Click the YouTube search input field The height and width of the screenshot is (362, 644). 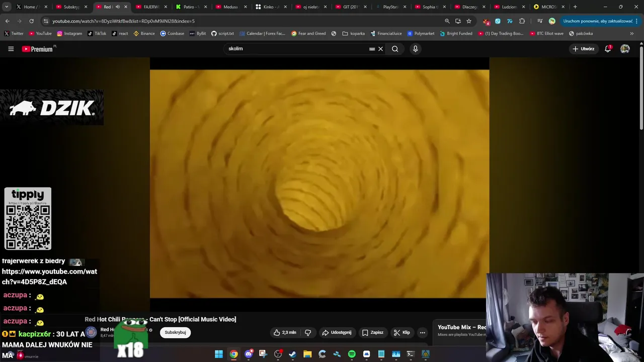[x=297, y=49]
